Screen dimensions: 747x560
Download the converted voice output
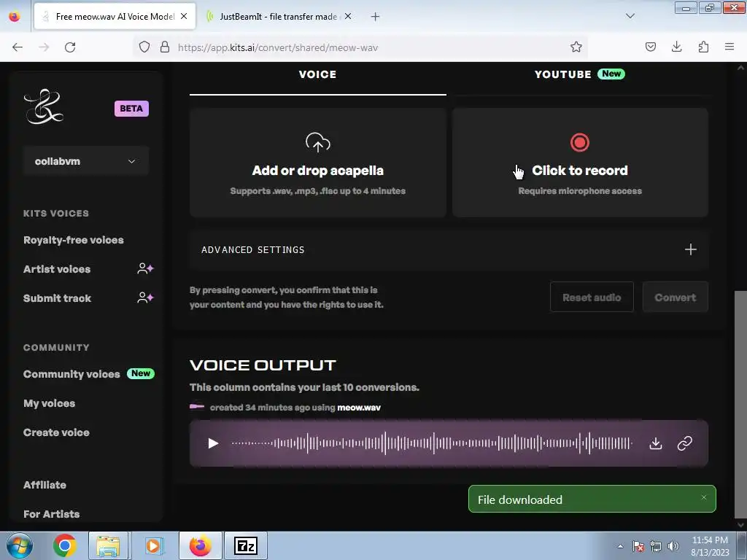656,443
